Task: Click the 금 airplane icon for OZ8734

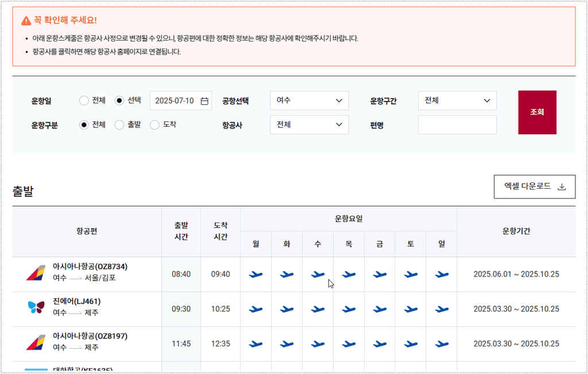Action: pyautogui.click(x=380, y=275)
